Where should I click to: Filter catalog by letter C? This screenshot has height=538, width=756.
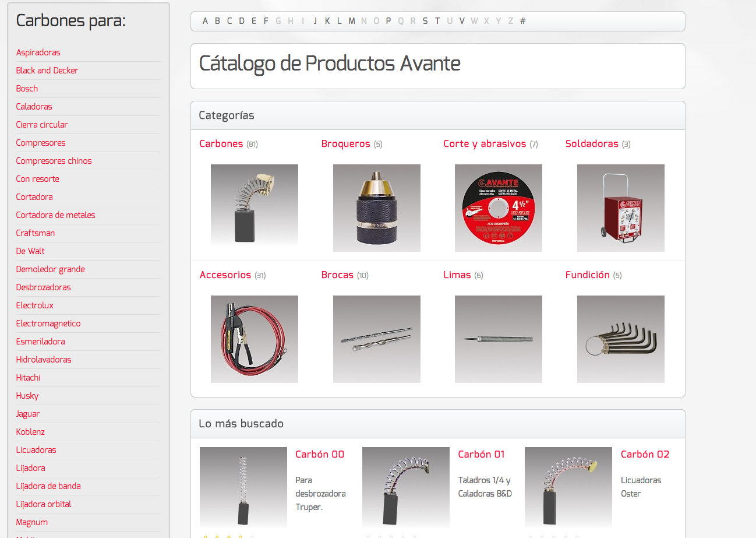229,21
